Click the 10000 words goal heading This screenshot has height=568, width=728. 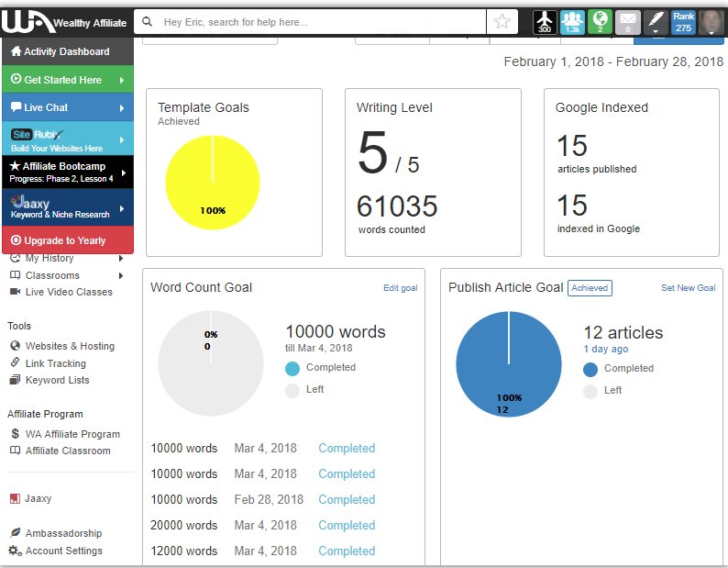336,332
